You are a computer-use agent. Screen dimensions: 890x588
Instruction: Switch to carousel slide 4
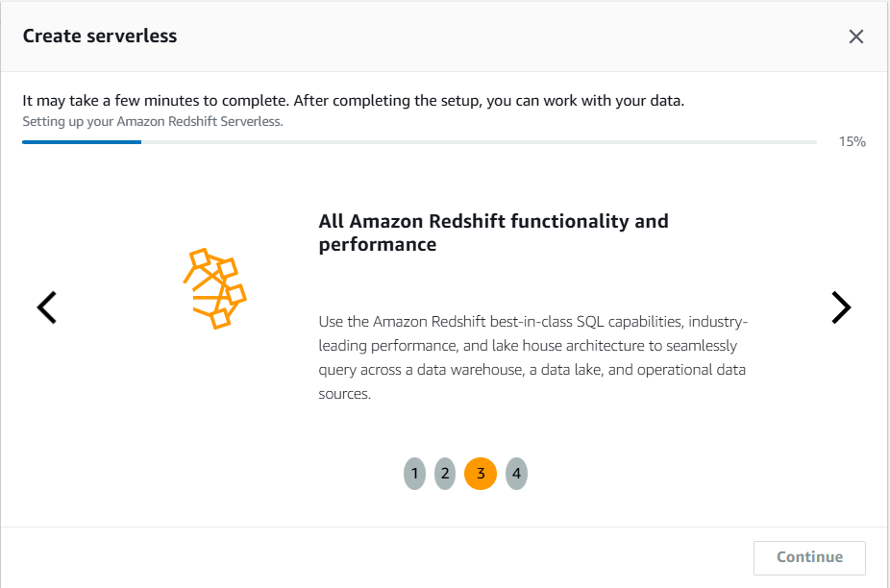tap(516, 474)
